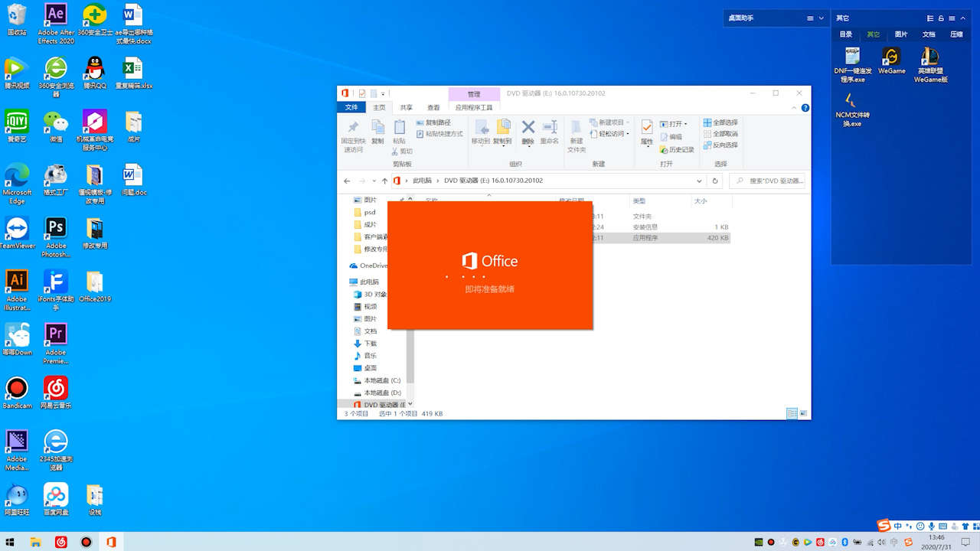Open 图片 tab in 其它 desktop panel
Viewport: 980px width, 551px height.
(x=901, y=34)
